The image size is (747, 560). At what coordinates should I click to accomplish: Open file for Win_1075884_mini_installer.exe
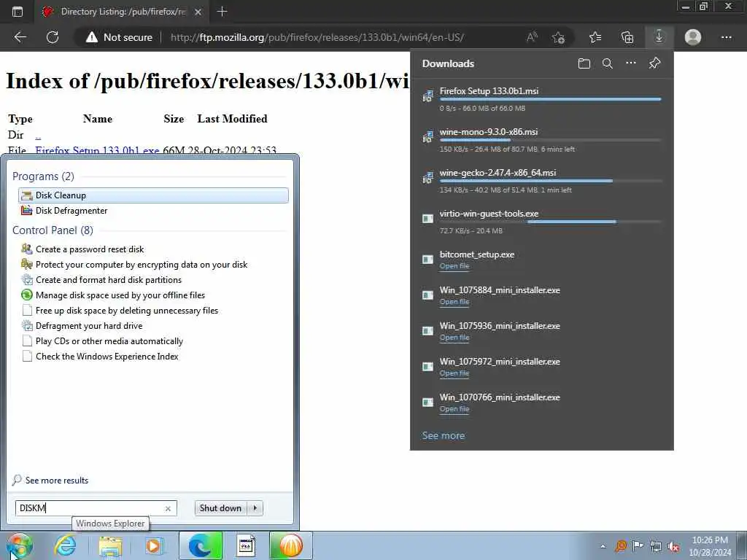[454, 301]
